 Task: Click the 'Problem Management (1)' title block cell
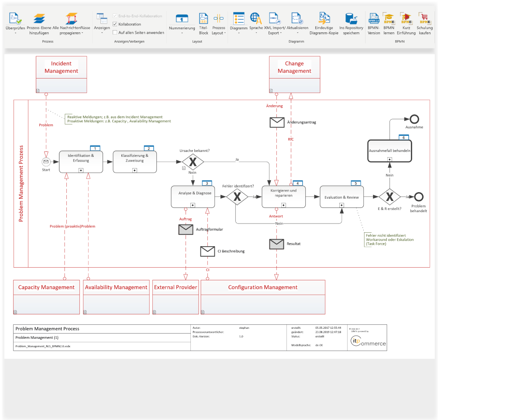(103, 337)
